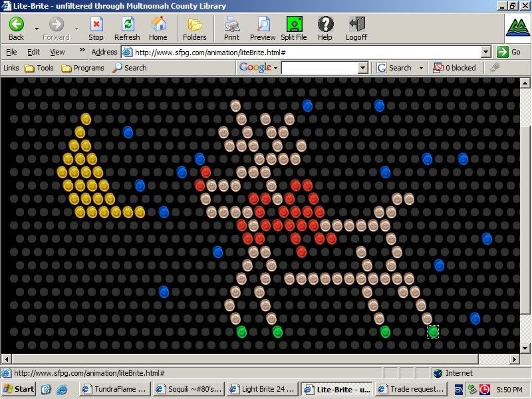Click the Google toolbar Search button
The image size is (532, 399).
pos(394,68)
